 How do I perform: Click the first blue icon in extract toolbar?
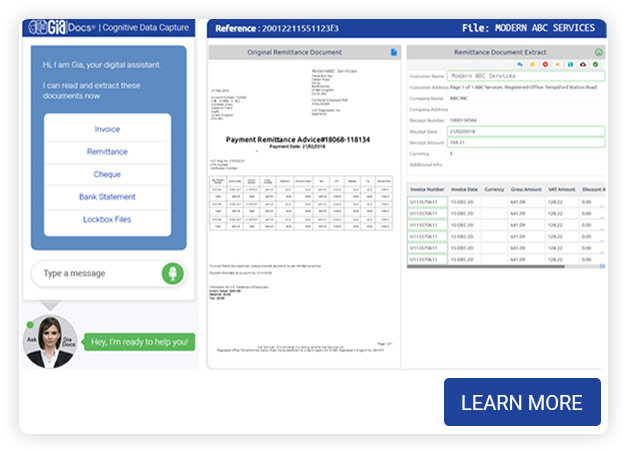point(520,64)
